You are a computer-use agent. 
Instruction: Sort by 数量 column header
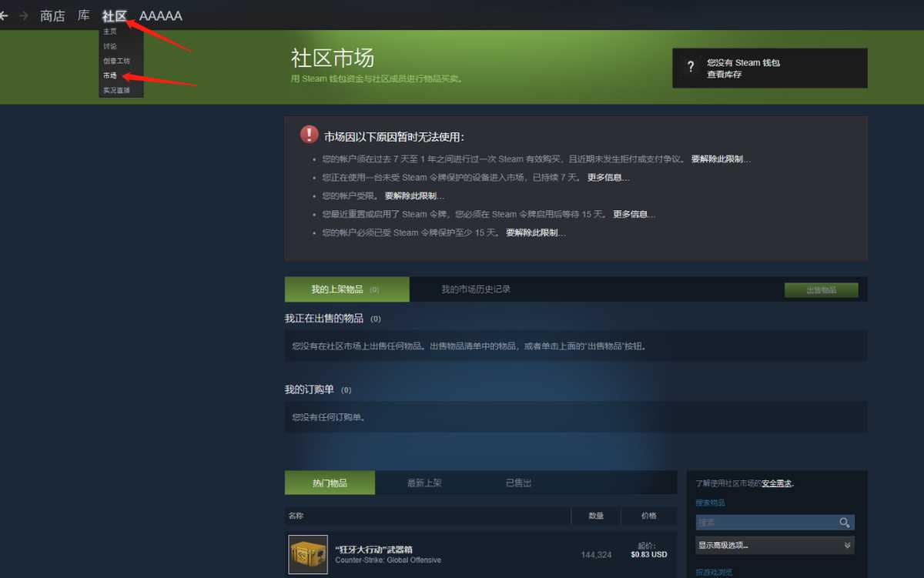tap(596, 516)
